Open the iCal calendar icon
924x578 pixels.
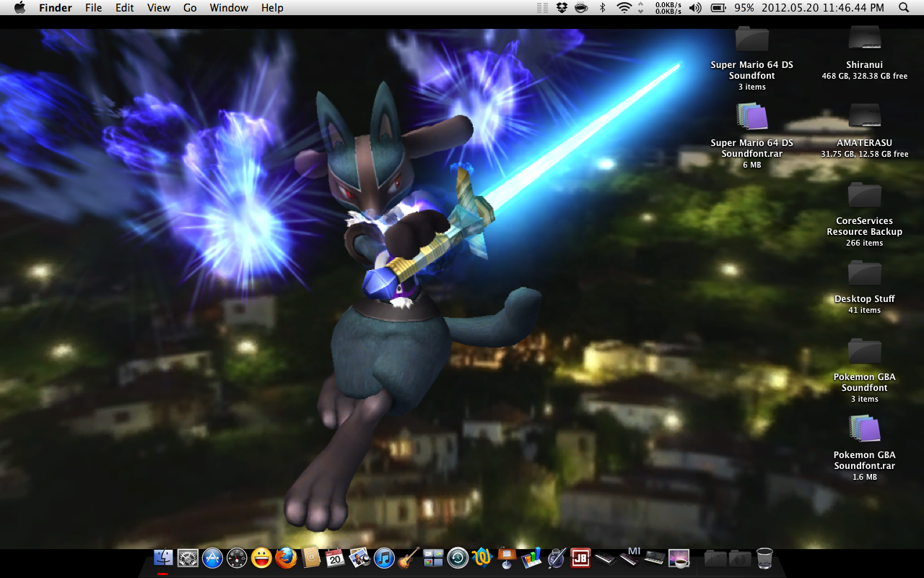[335, 558]
